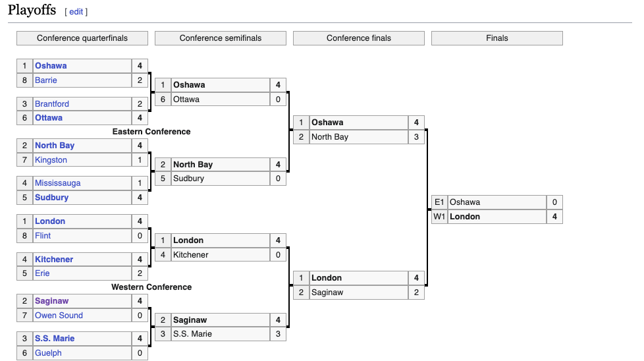Screen dimensions: 644x361
Task: Open the Barrie team link
Action: [46, 80]
